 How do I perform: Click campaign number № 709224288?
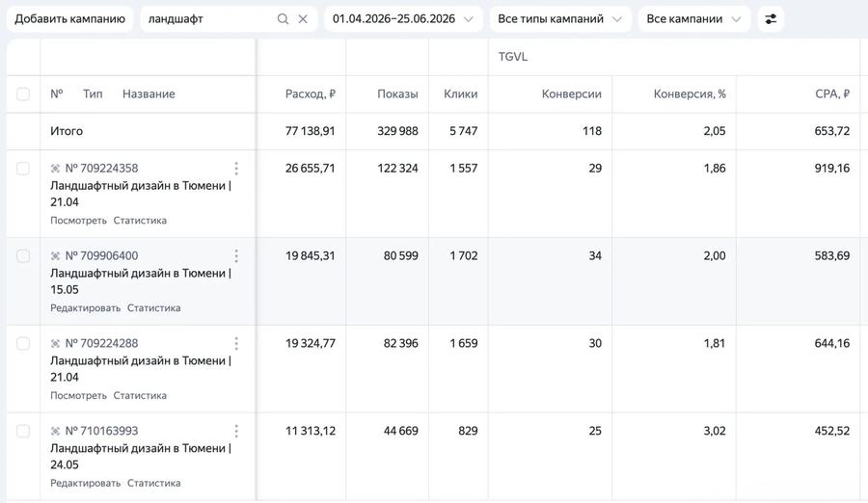[x=102, y=343]
